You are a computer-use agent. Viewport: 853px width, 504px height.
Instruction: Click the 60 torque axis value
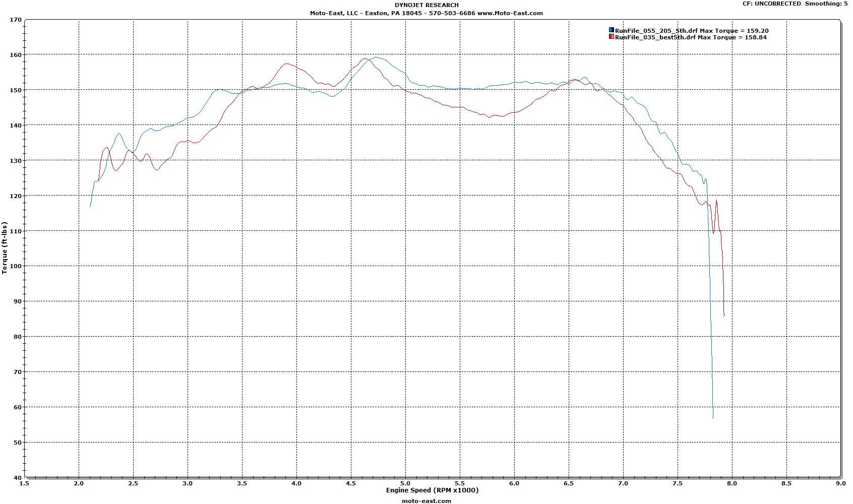coord(18,408)
